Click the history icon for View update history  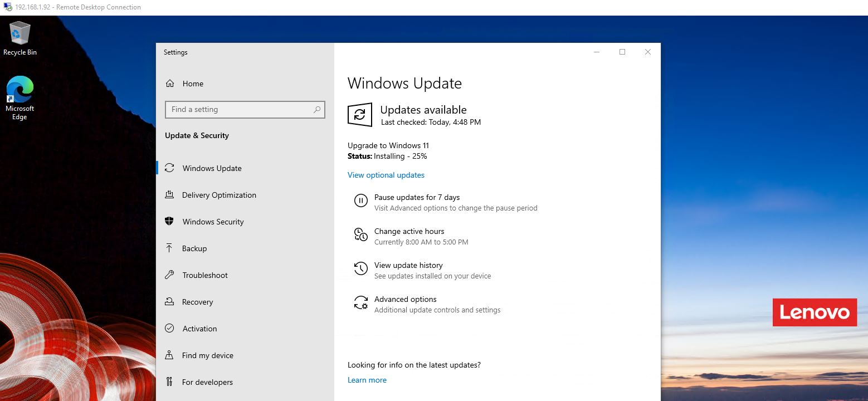360,269
